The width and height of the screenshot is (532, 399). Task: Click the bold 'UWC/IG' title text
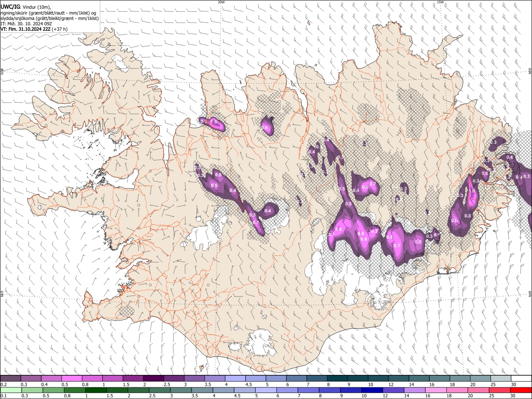10,7
